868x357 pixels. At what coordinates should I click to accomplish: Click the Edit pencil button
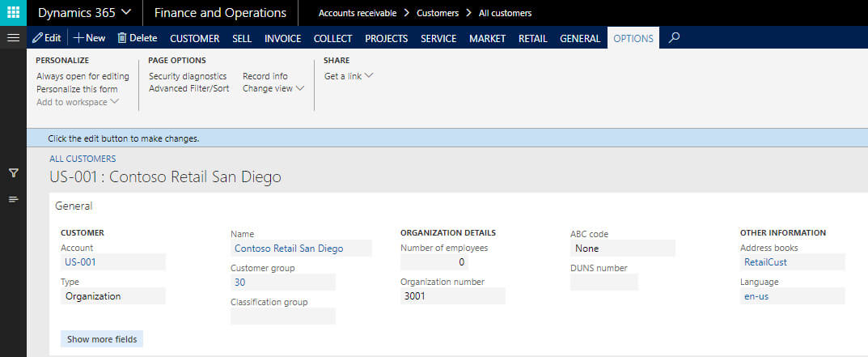pos(46,38)
